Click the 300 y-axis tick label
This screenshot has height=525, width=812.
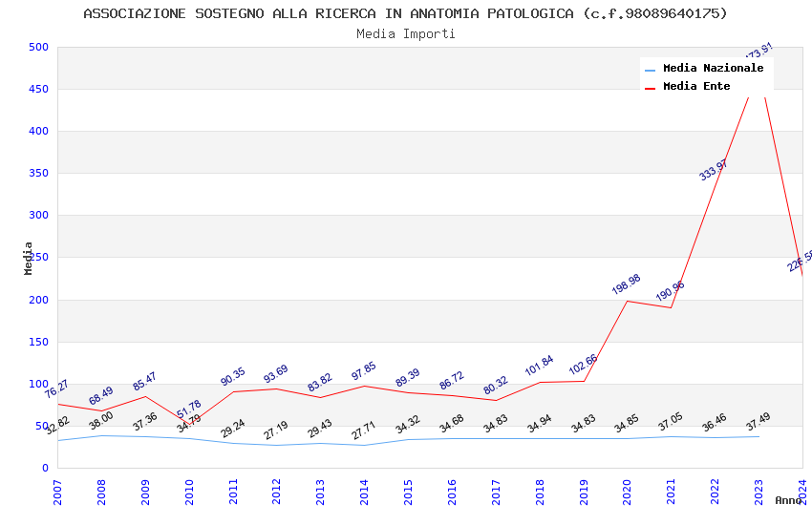[38, 215]
